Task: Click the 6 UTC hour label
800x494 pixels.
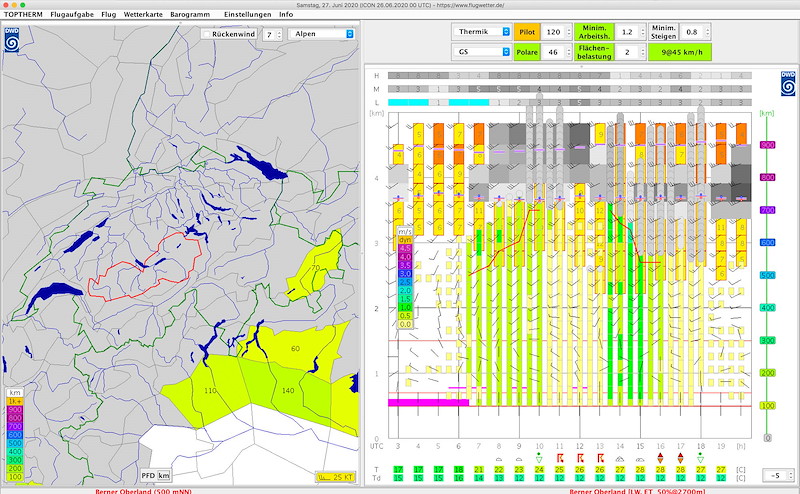Action: click(x=458, y=446)
